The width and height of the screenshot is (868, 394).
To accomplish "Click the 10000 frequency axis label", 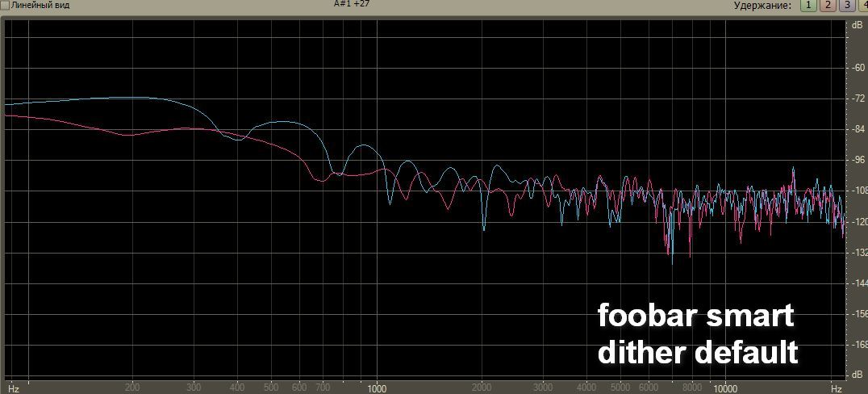I will point(726,388).
